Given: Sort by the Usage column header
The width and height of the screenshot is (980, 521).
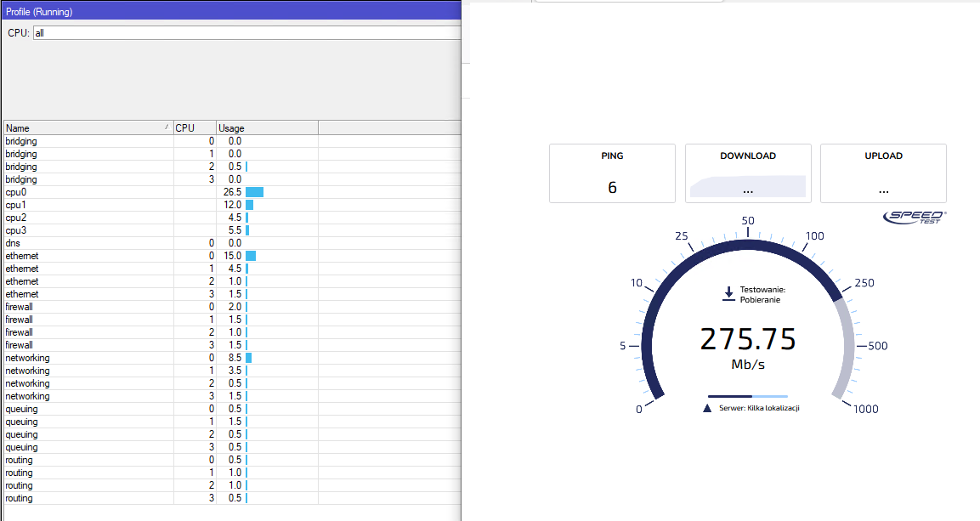Looking at the screenshot, I should coord(267,128).
